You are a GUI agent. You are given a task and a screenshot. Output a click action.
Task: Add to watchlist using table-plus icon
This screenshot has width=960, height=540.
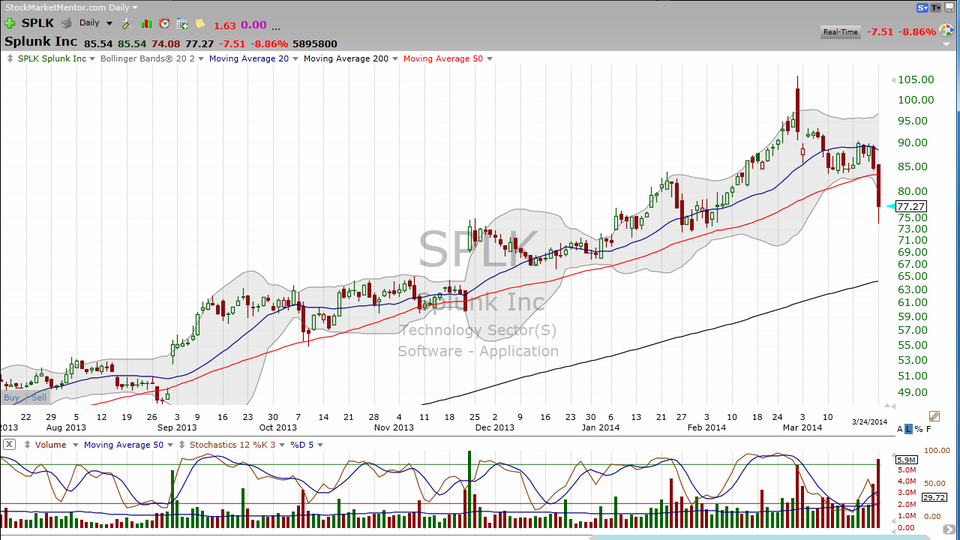tap(182, 23)
